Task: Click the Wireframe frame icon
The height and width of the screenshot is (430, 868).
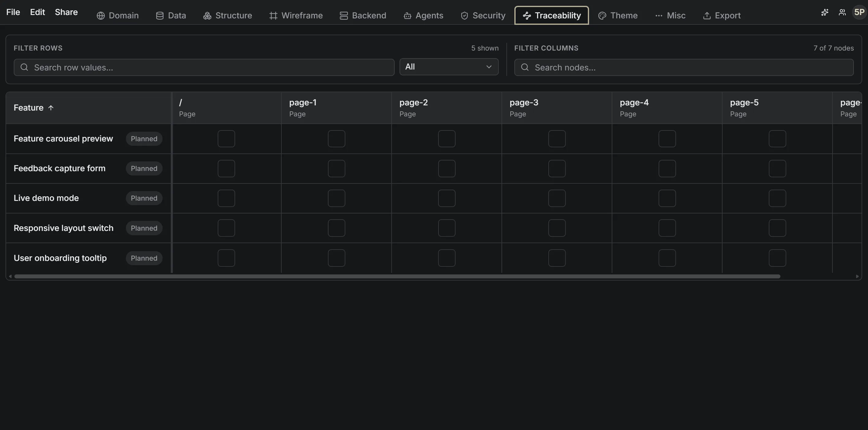Action: [x=273, y=16]
